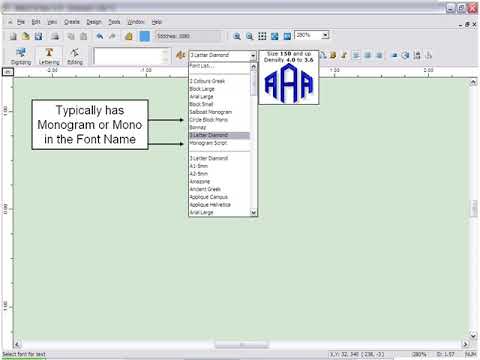
Task: Click the ABC lettering icon beside font box
Action: click(180, 55)
